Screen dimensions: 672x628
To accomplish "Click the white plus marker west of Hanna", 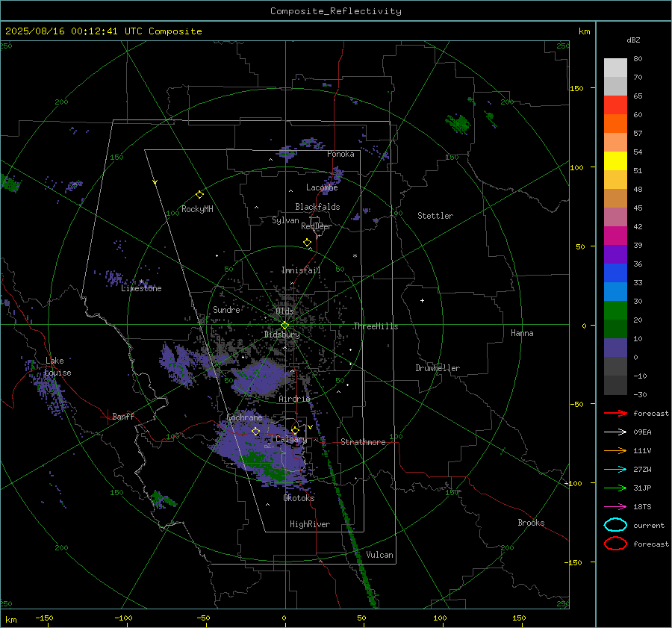I will pos(422,300).
